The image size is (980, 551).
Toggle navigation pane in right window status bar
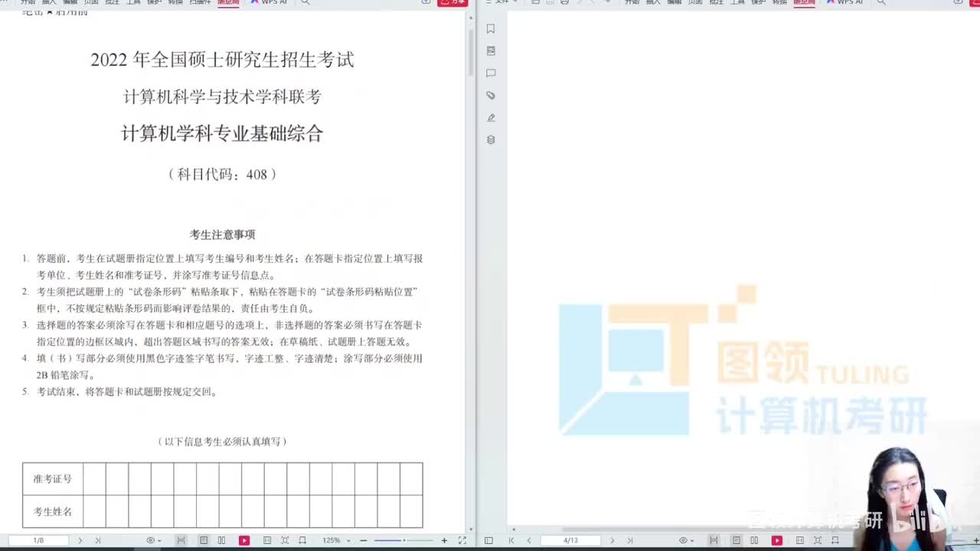coord(488,540)
